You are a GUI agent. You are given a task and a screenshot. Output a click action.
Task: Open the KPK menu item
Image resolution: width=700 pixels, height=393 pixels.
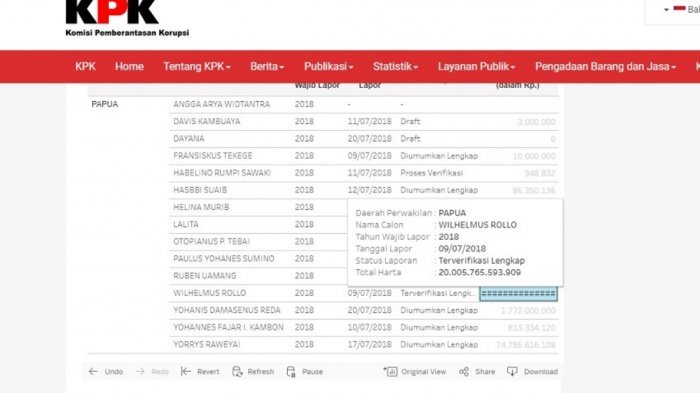click(x=85, y=67)
